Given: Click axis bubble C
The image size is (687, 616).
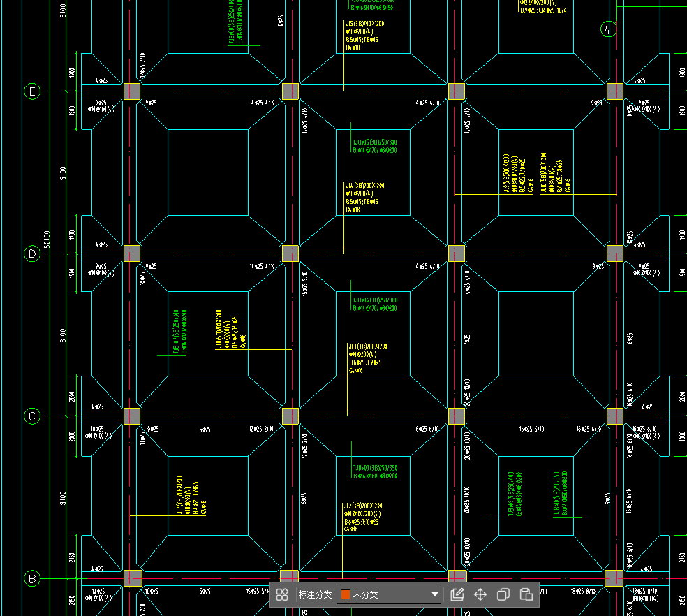Looking at the screenshot, I should (x=32, y=416).
